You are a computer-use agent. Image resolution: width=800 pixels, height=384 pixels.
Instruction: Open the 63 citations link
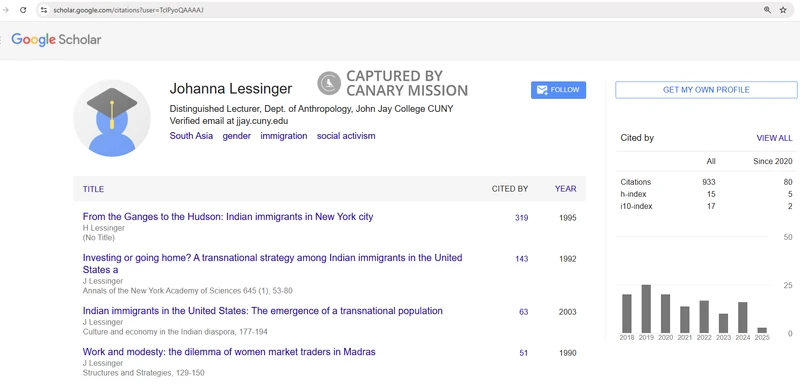point(523,312)
